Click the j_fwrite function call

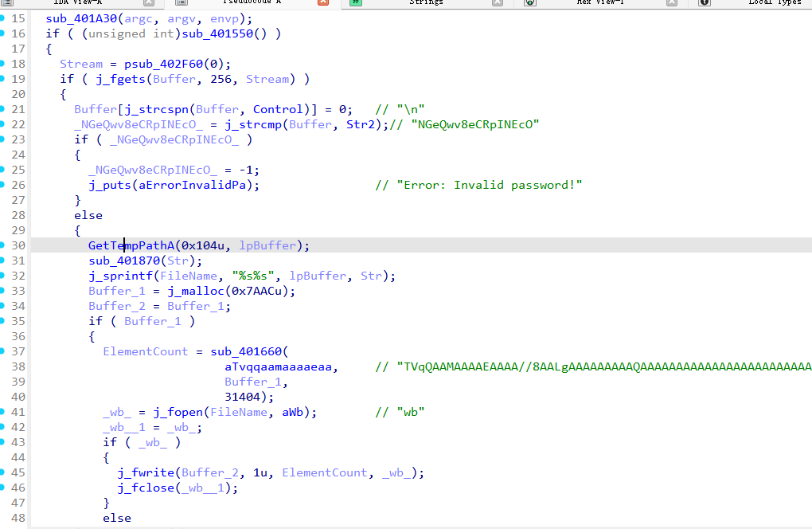tap(146, 472)
